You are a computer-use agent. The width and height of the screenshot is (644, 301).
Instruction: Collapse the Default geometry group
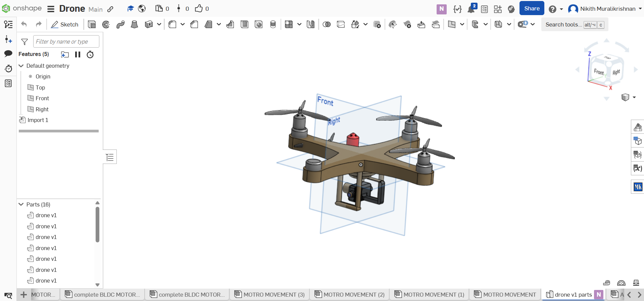(x=21, y=66)
